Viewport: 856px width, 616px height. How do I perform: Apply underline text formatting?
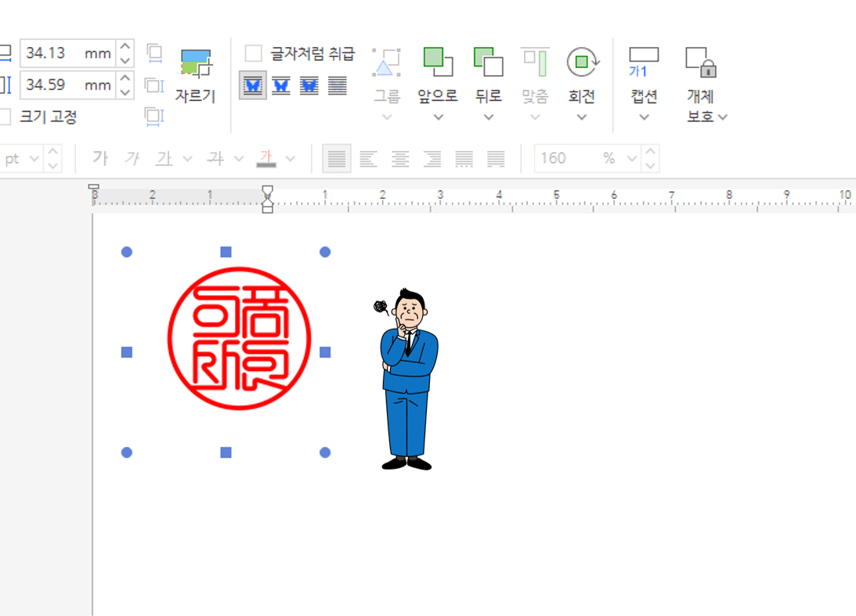point(164,158)
